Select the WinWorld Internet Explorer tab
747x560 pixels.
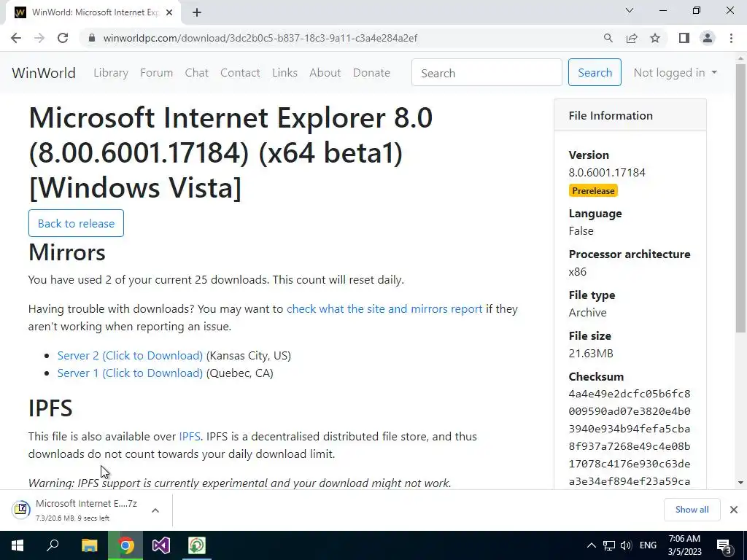click(93, 12)
